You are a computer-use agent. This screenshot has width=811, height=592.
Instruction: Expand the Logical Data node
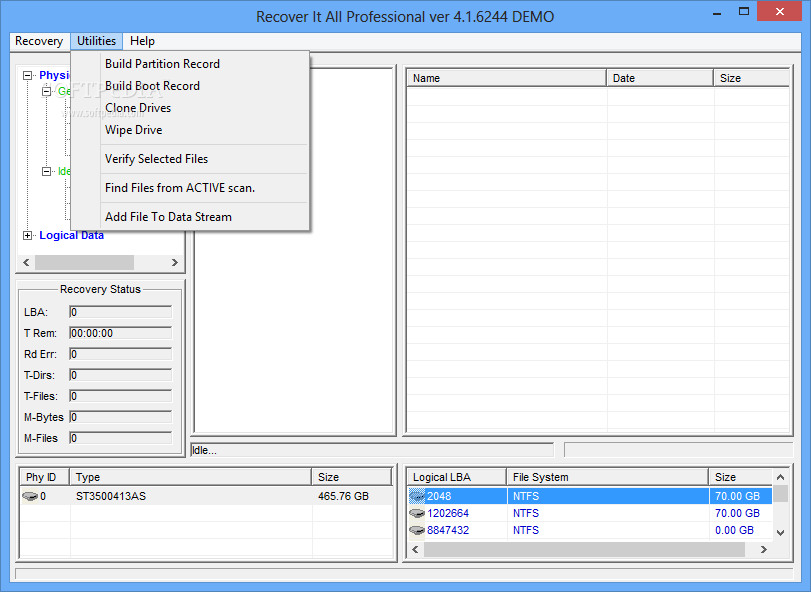coord(27,236)
